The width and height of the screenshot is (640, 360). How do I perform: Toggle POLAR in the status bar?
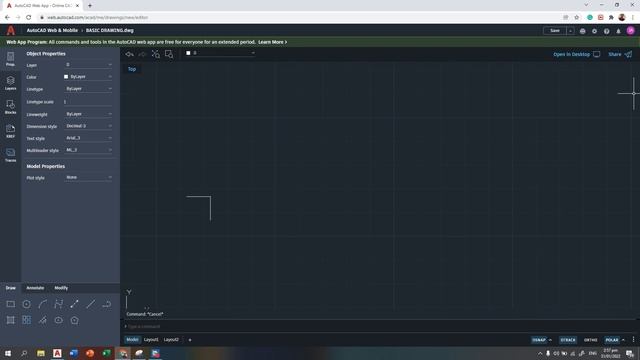point(611,340)
